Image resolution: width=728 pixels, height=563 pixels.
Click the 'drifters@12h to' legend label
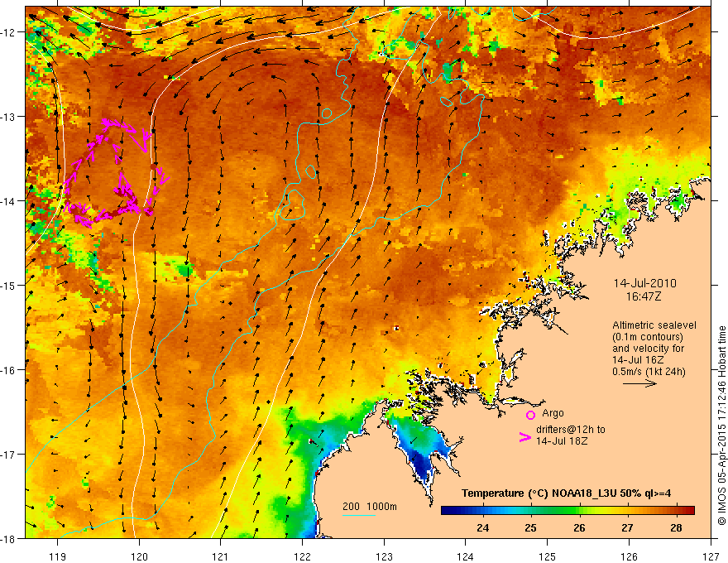(571, 430)
